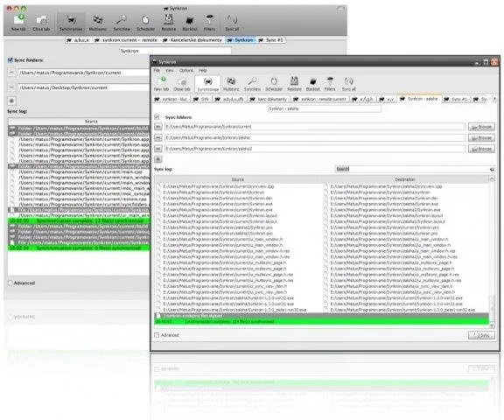Screen dimensions: 504x420
Task: Open Multisync in the Mac window toolbar
Action: point(98,23)
